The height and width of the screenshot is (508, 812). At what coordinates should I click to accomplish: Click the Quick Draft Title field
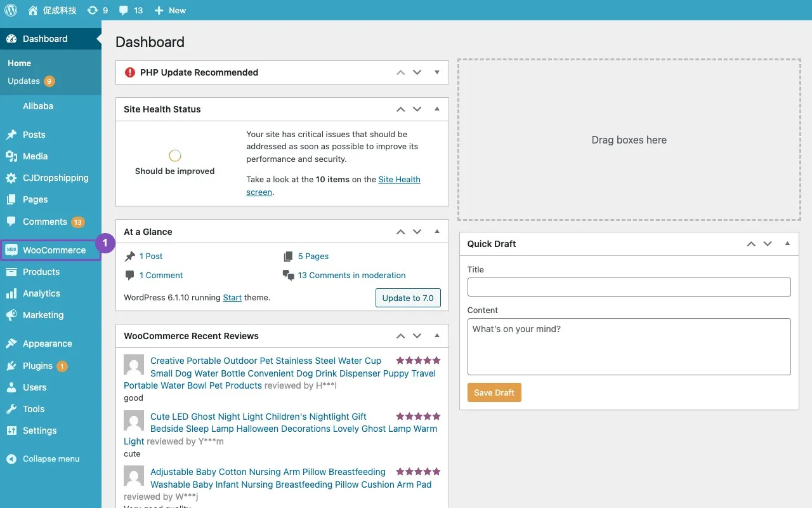click(629, 287)
